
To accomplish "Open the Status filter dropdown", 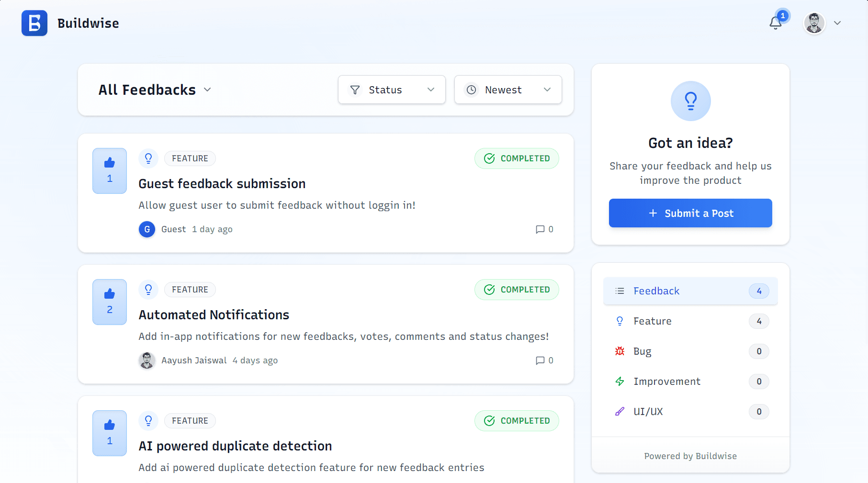I will (391, 90).
